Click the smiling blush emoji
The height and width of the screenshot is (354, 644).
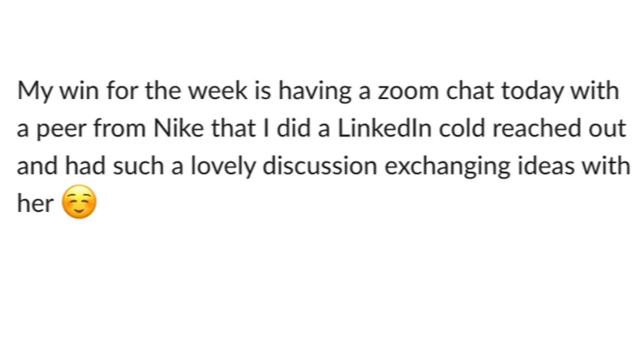tap(80, 201)
